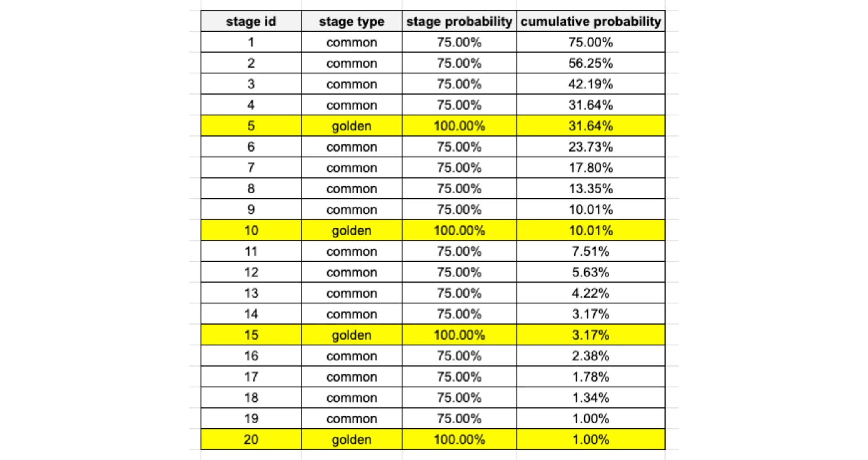
Task: Select the cell with value 1.78%
Action: click(x=590, y=377)
